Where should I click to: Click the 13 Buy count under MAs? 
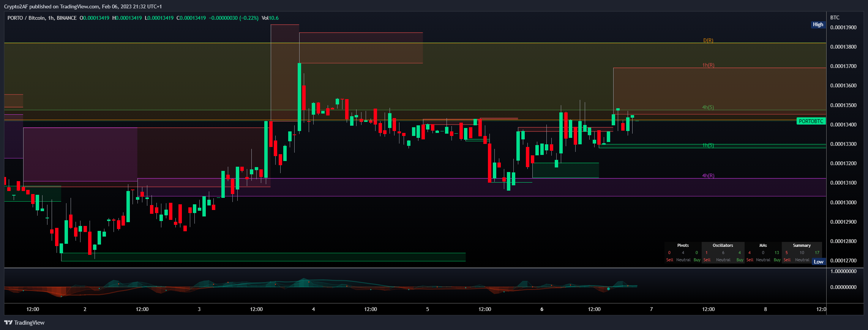[777, 253]
